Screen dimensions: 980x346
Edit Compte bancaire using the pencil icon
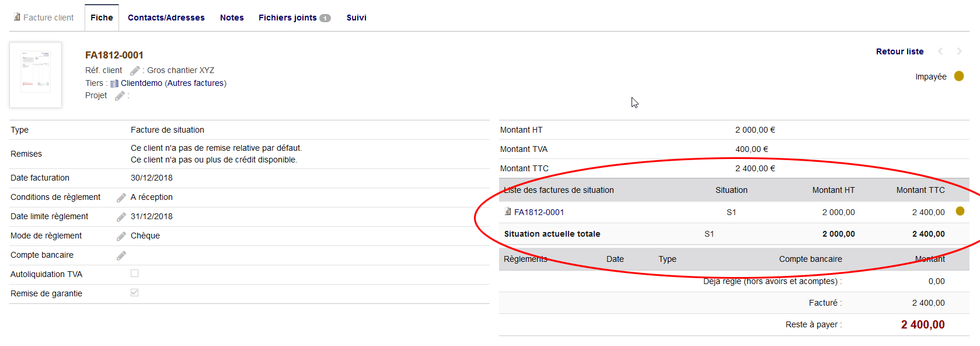pos(121,255)
